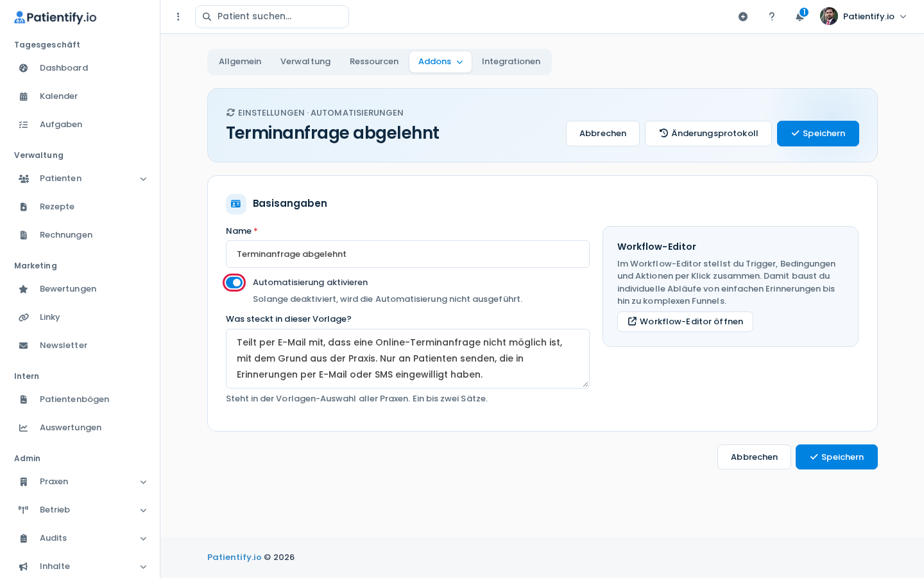
Task: Click the plus quick-add icon in the header
Action: (x=743, y=17)
